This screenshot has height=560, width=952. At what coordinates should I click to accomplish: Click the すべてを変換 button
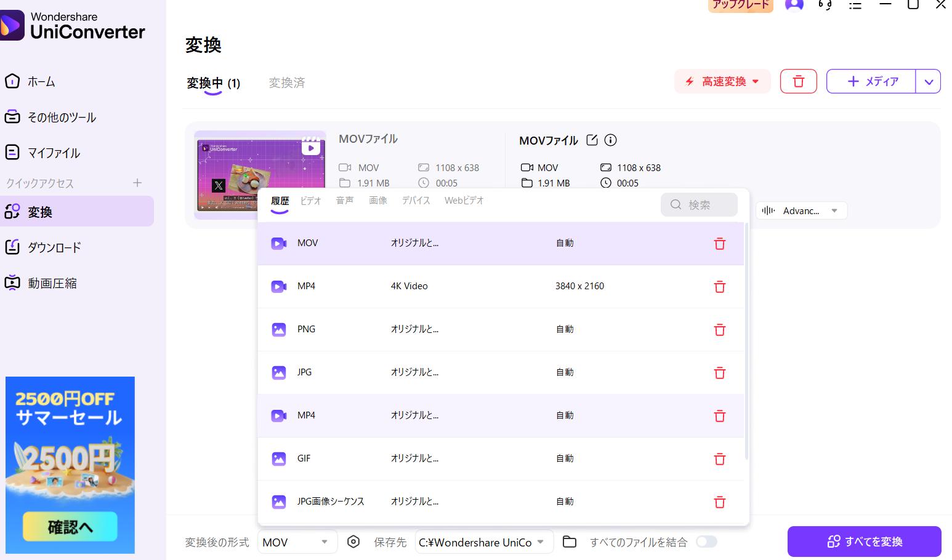click(864, 542)
